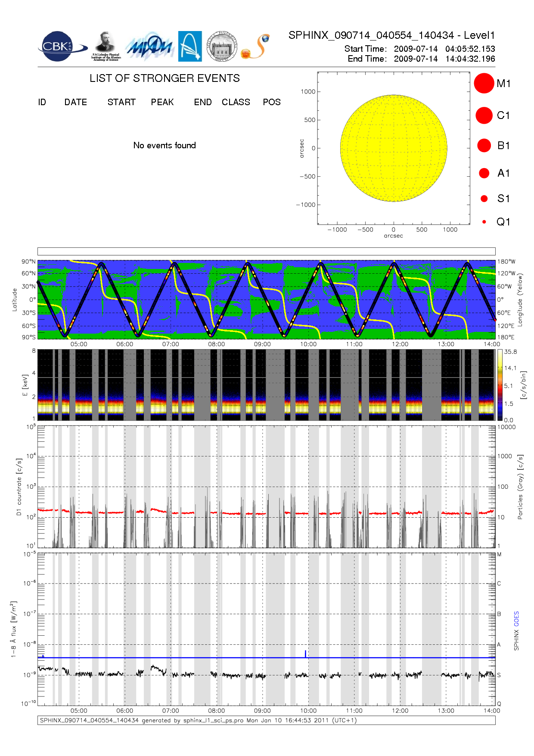Image resolution: width=534 pixels, height=756 pixels.
Task: Select the C1 class red circle
Action: (484, 116)
